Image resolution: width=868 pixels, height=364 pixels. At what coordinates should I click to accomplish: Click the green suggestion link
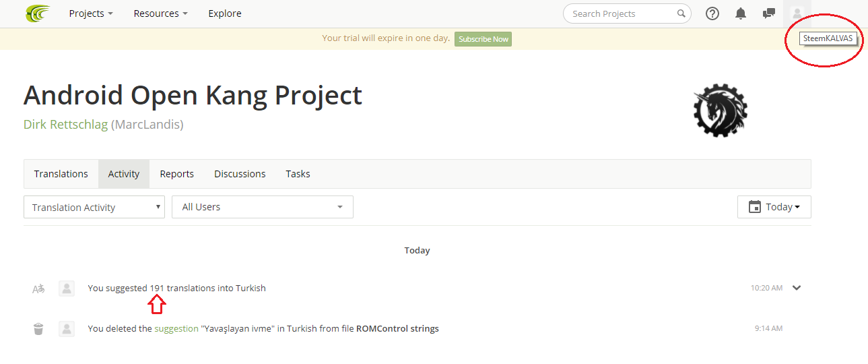(176, 329)
